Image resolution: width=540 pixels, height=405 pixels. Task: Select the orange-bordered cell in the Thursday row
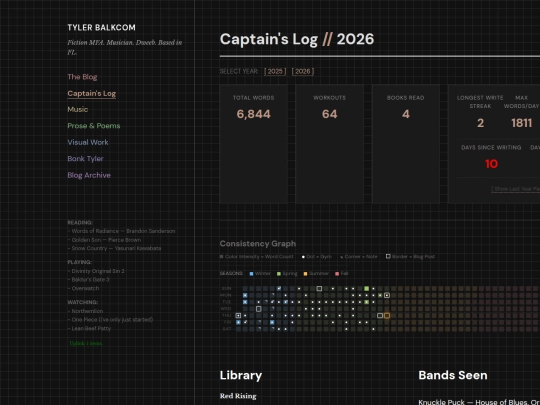click(387, 315)
